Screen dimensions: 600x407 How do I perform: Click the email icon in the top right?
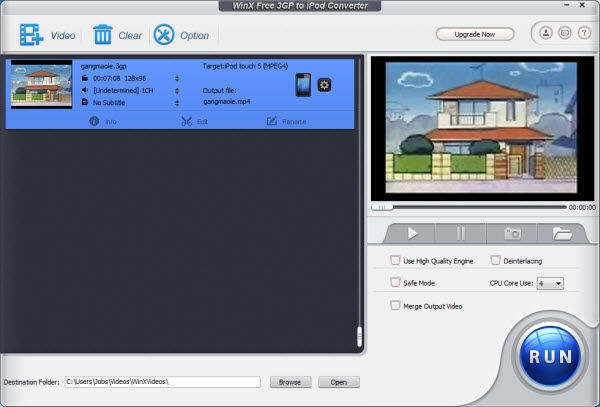pos(565,33)
